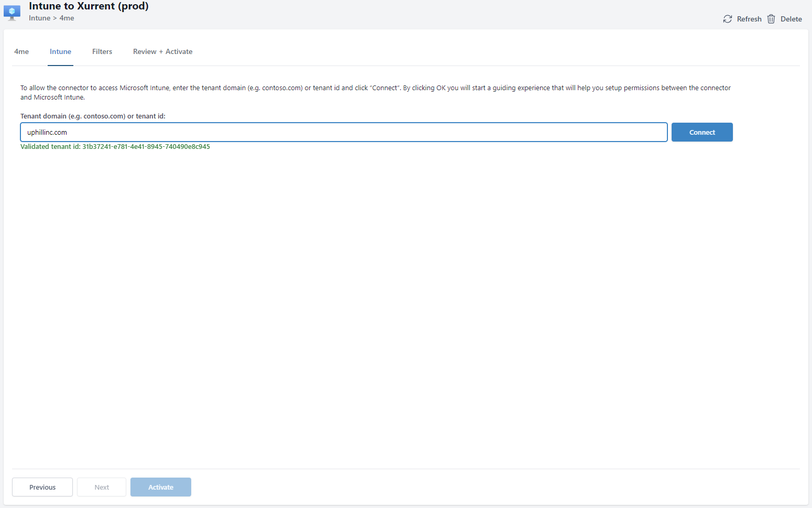Go to the Review + Activate tab
Image resolution: width=812 pixels, height=508 pixels.
pos(162,51)
